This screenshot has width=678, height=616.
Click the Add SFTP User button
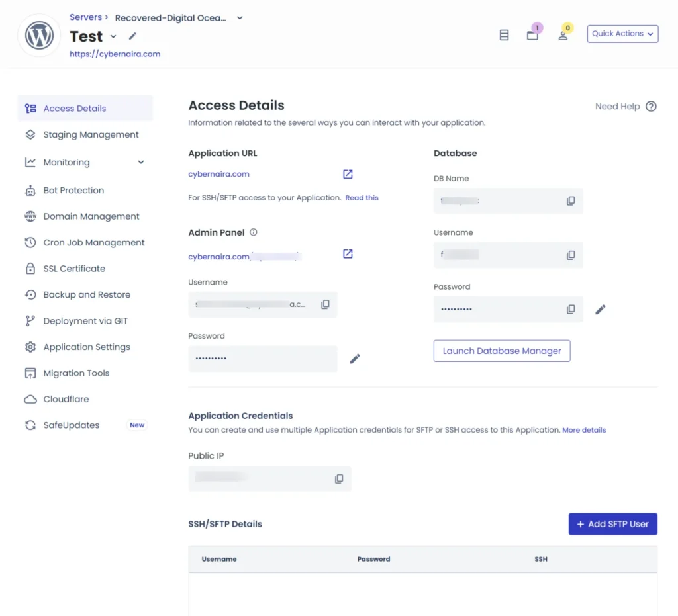point(612,523)
